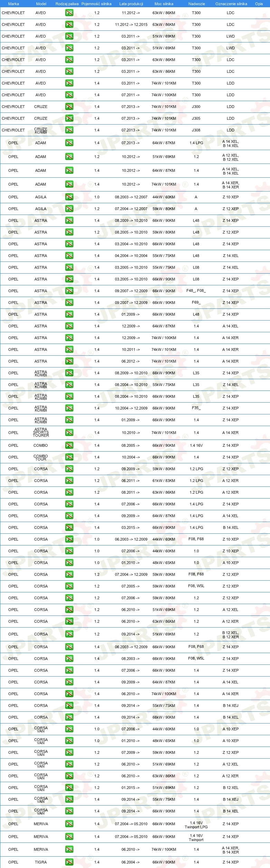The height and width of the screenshot is (868, 270).
Task: Select the ASTRA SPORTS TOURER model cell
Action: click(x=41, y=433)
